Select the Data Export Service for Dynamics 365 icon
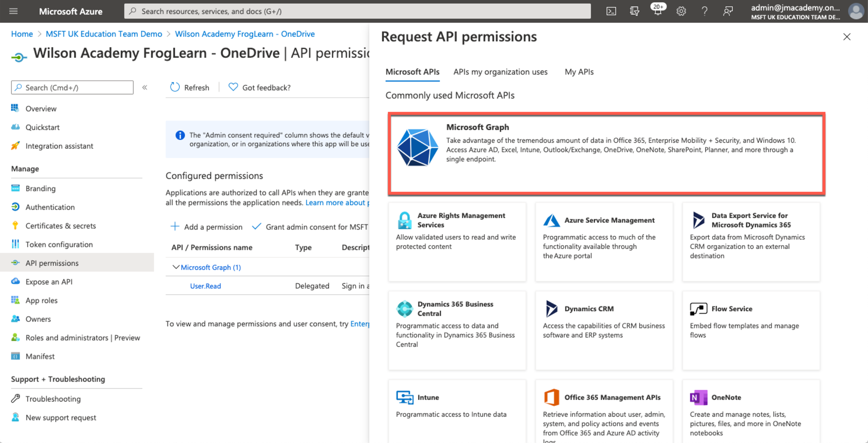This screenshot has height=443, width=868. (x=698, y=220)
